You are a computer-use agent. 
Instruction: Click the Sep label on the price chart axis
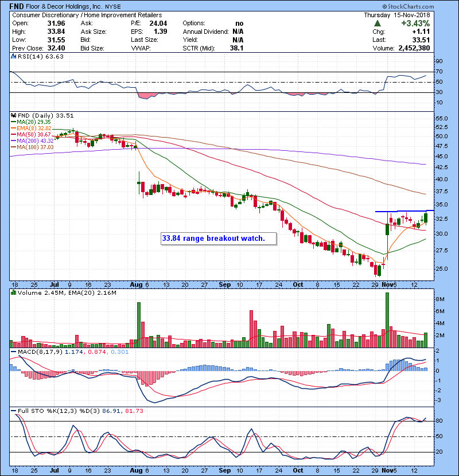tap(224, 285)
